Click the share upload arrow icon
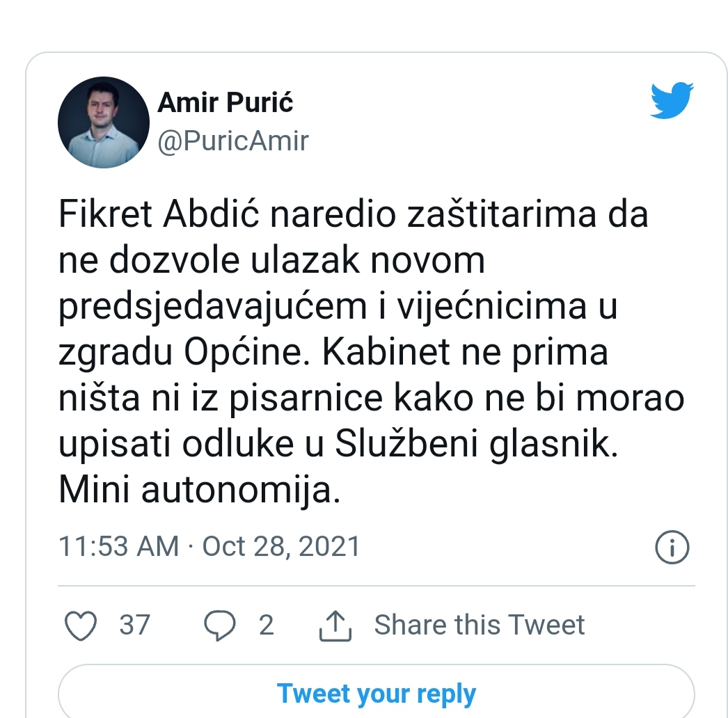 click(335, 625)
